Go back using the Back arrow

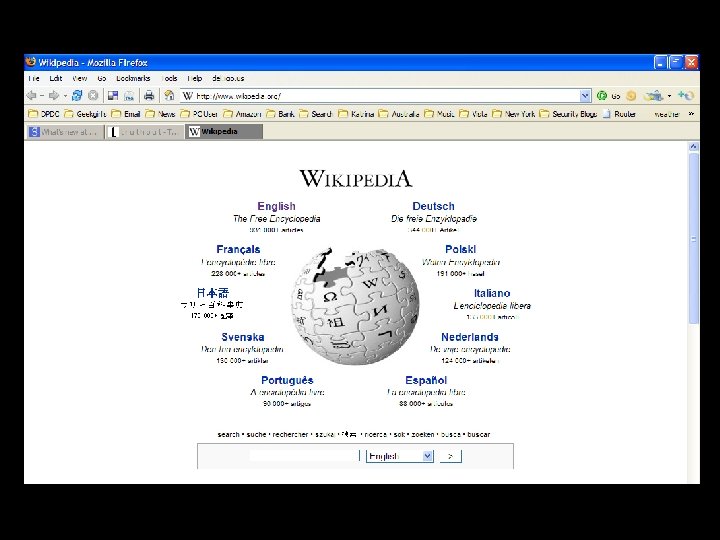(31, 96)
